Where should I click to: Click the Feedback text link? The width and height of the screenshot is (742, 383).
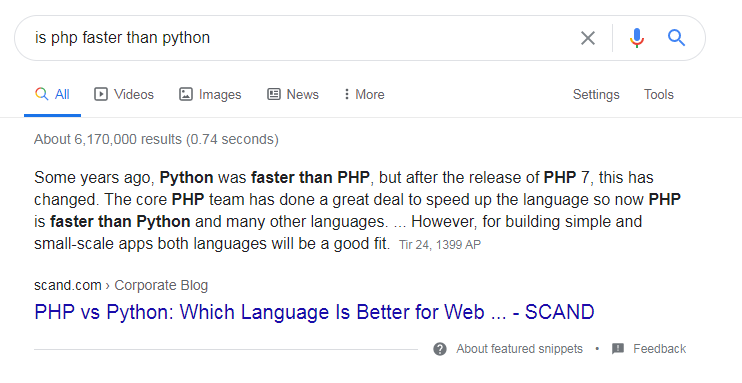(x=660, y=349)
